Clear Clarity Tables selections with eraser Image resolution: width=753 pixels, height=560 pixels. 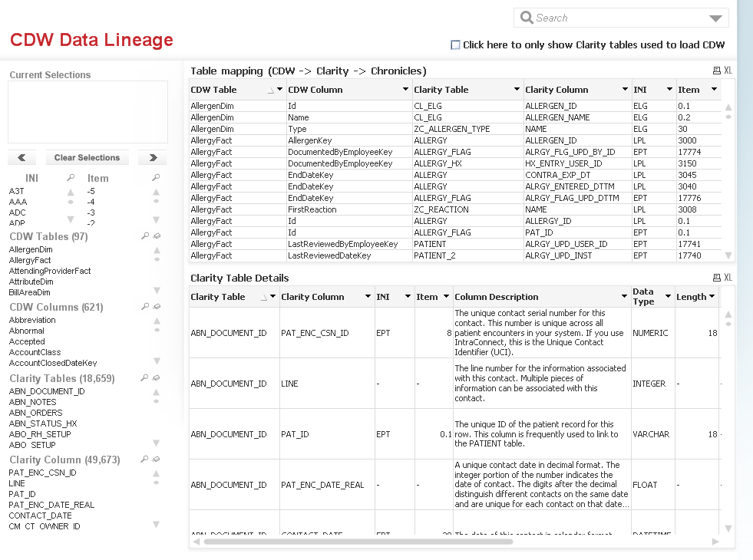pos(156,378)
